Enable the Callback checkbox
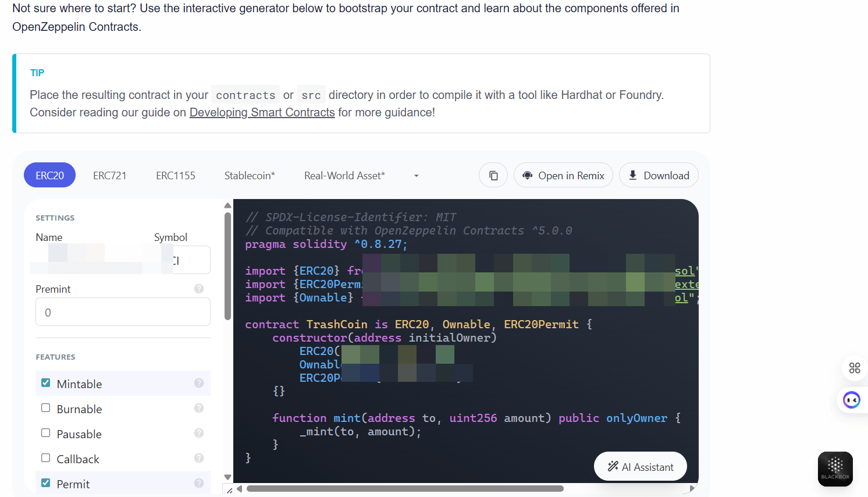This screenshot has height=497, width=868. [46, 458]
